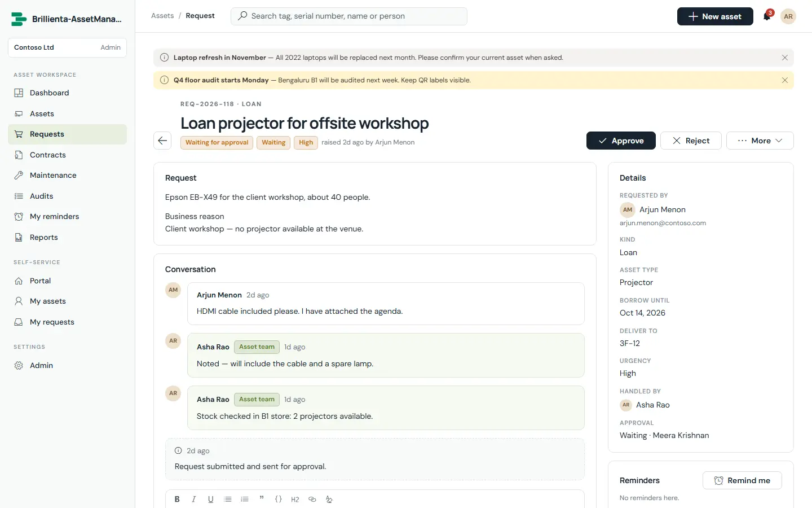Approve the projector loan request
This screenshot has height=508, width=812.
coord(621,141)
